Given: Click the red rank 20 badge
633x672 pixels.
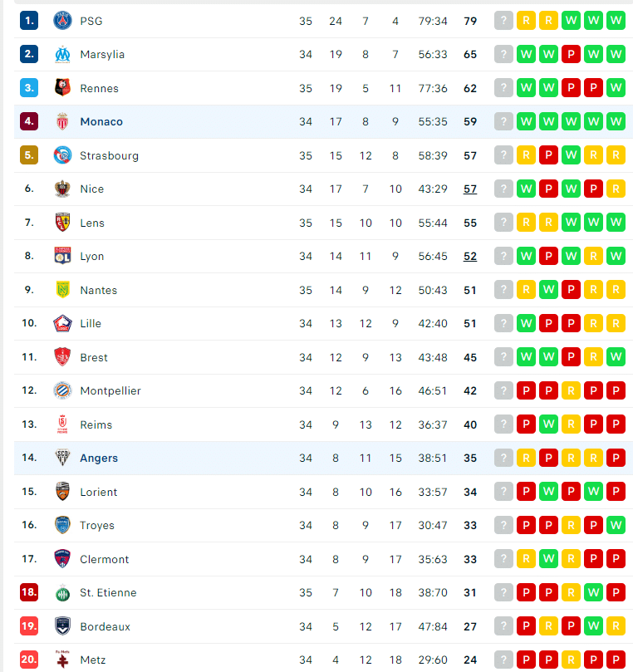Looking at the screenshot, I should (29, 660).
